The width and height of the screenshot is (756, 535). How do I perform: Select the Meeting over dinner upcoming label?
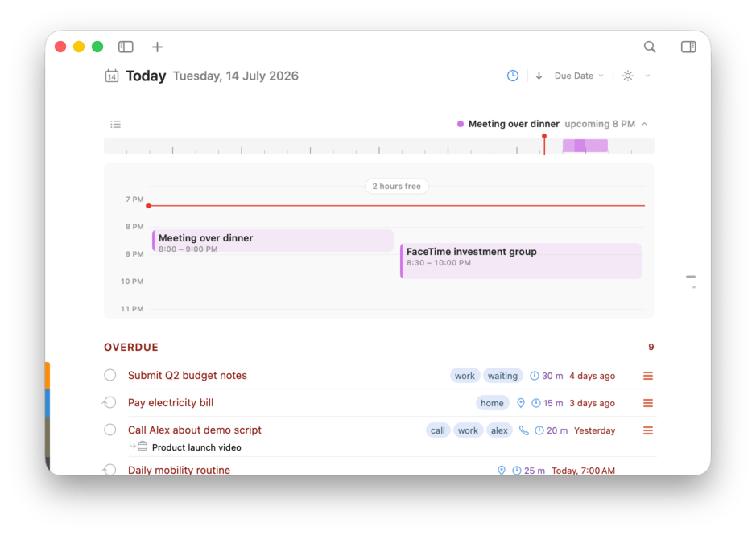[514, 124]
